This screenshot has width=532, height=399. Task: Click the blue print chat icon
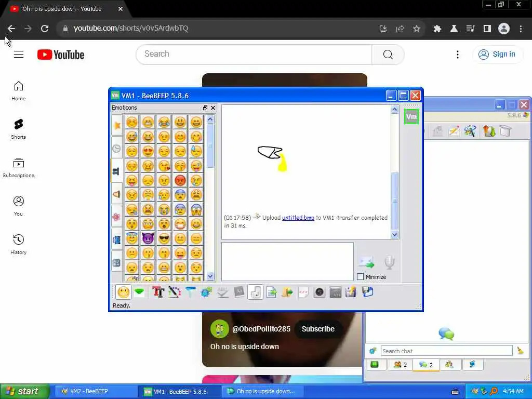click(x=367, y=292)
